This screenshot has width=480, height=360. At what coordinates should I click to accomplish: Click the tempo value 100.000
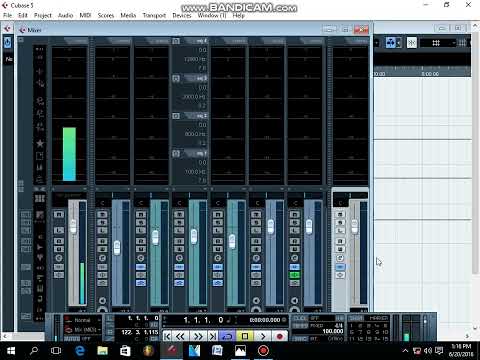pos(333,331)
